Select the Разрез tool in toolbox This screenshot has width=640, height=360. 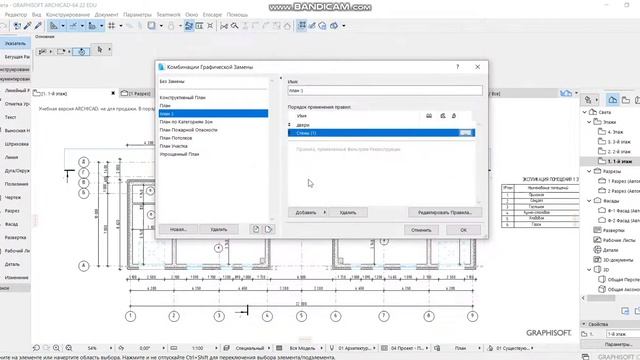click(12, 211)
